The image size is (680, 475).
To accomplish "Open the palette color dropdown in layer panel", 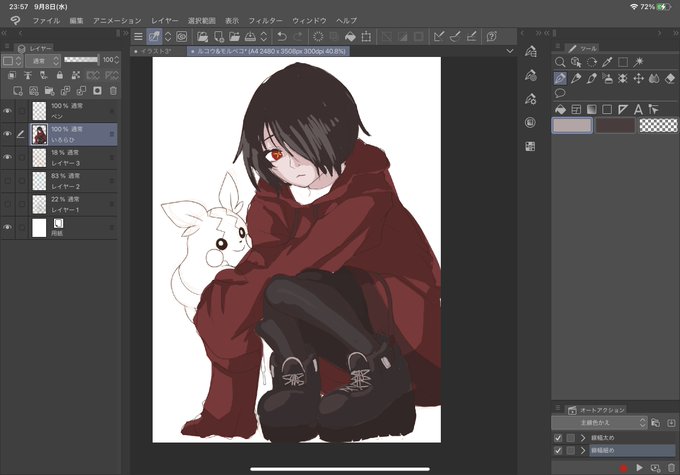I will 12,61.
